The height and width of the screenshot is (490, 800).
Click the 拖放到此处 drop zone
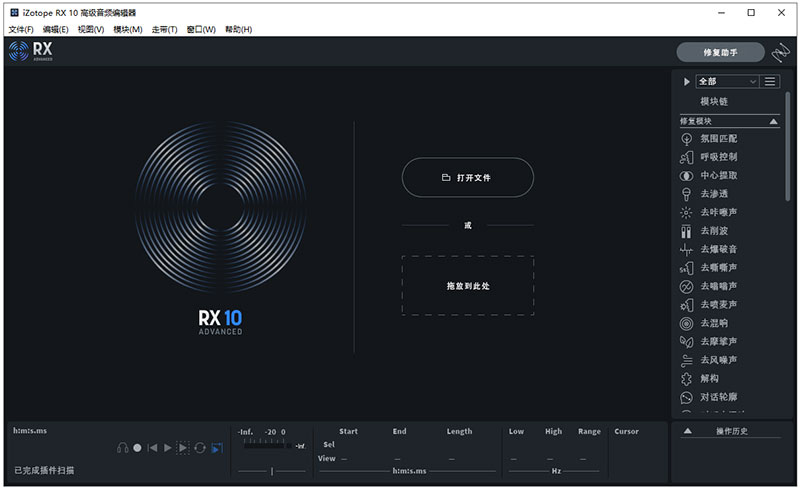[468, 286]
